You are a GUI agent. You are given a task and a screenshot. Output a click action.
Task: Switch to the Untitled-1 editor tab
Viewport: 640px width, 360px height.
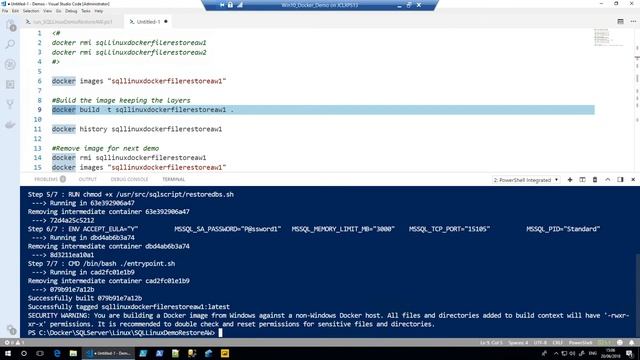149,22
